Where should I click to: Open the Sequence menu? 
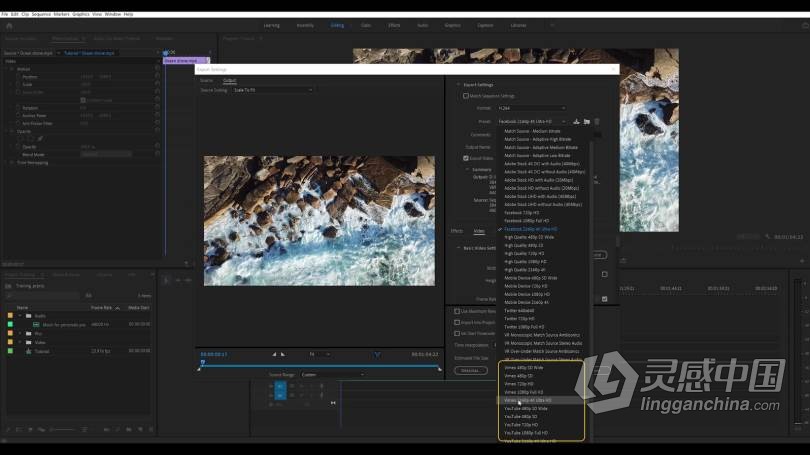pos(41,14)
